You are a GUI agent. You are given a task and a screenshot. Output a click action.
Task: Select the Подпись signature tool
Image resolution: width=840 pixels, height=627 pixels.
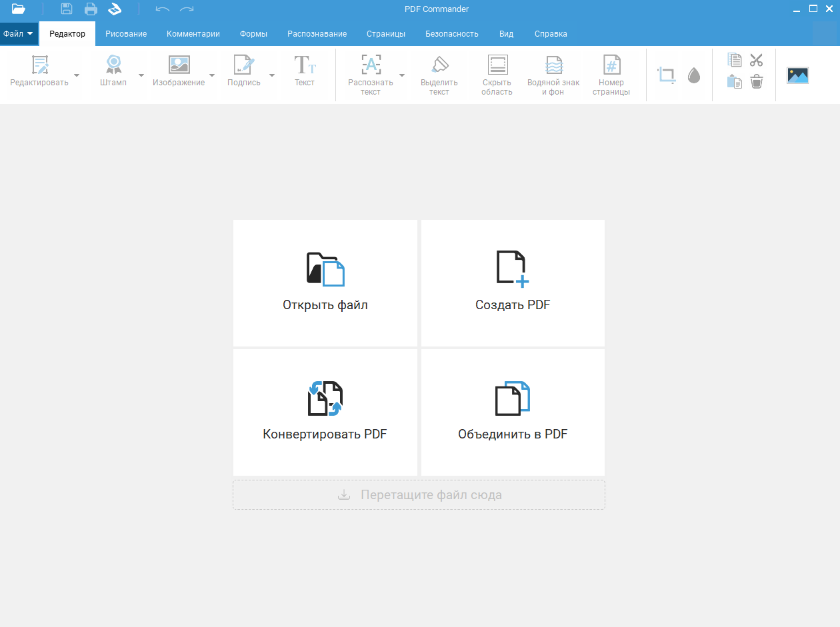point(244,71)
